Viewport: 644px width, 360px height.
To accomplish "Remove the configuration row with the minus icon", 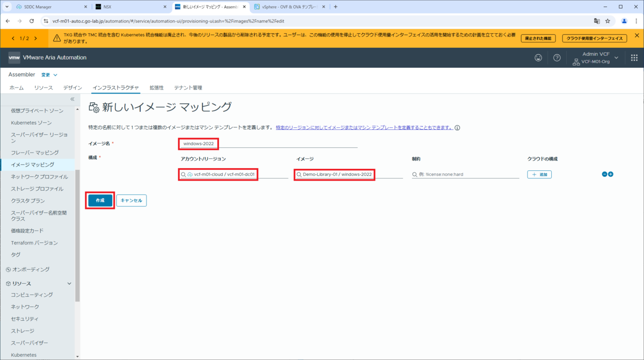I will click(604, 174).
